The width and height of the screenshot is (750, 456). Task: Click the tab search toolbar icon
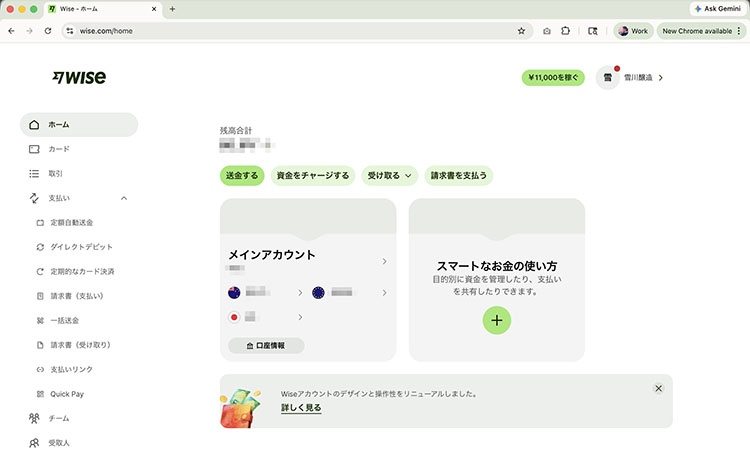tap(593, 31)
